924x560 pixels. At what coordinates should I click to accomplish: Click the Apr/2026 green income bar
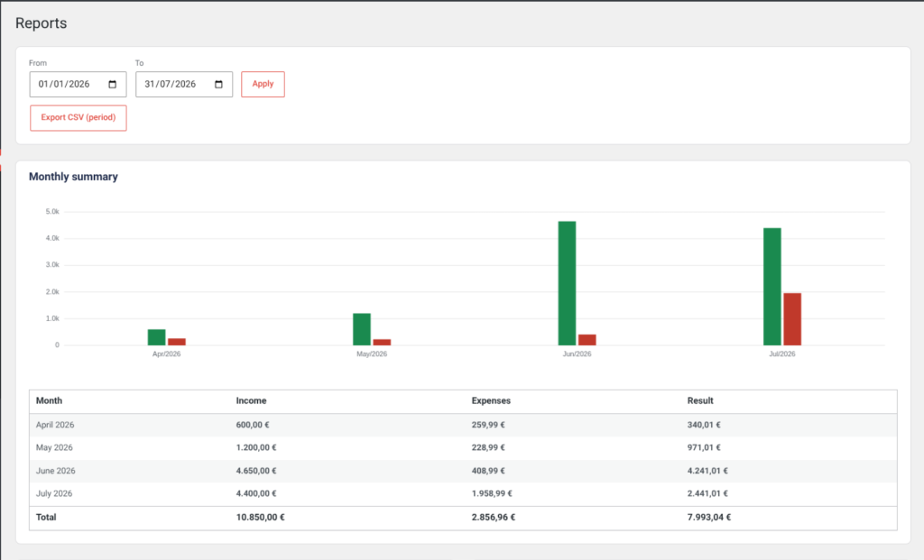coord(157,337)
